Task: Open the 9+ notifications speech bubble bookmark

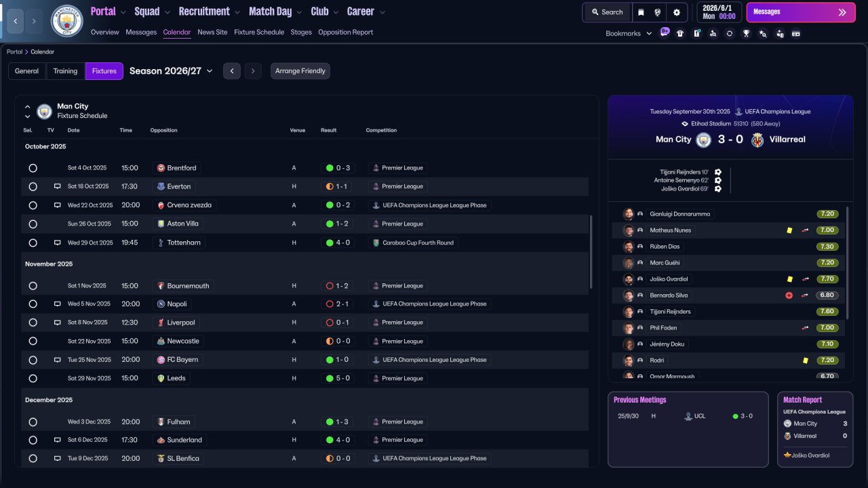Action: pos(665,33)
